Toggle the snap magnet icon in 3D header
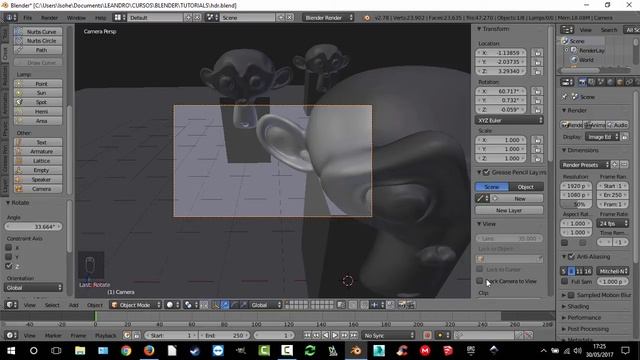The height and width of the screenshot is (360, 640). (364, 305)
